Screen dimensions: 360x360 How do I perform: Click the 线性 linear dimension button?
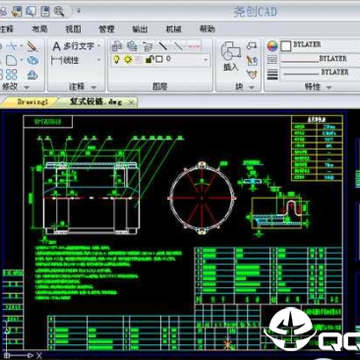pos(65,60)
